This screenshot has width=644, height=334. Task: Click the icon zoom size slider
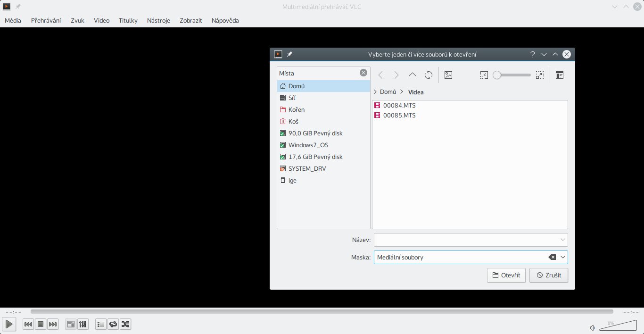(512, 75)
